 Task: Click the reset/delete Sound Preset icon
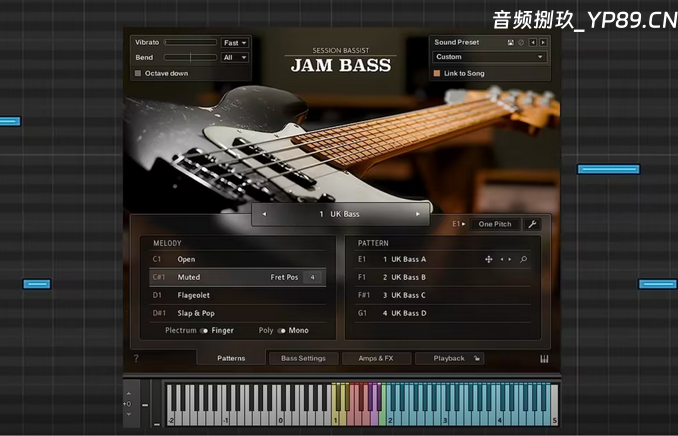pyautogui.click(x=521, y=42)
